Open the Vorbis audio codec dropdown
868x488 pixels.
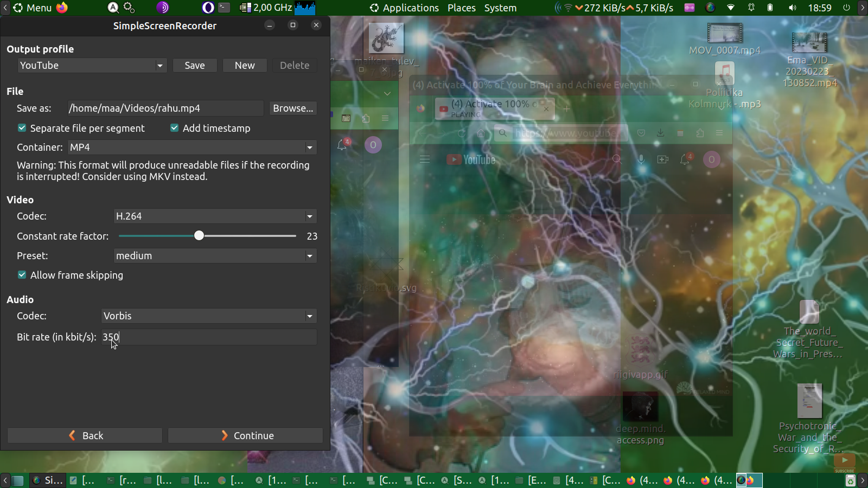pyautogui.click(x=209, y=316)
